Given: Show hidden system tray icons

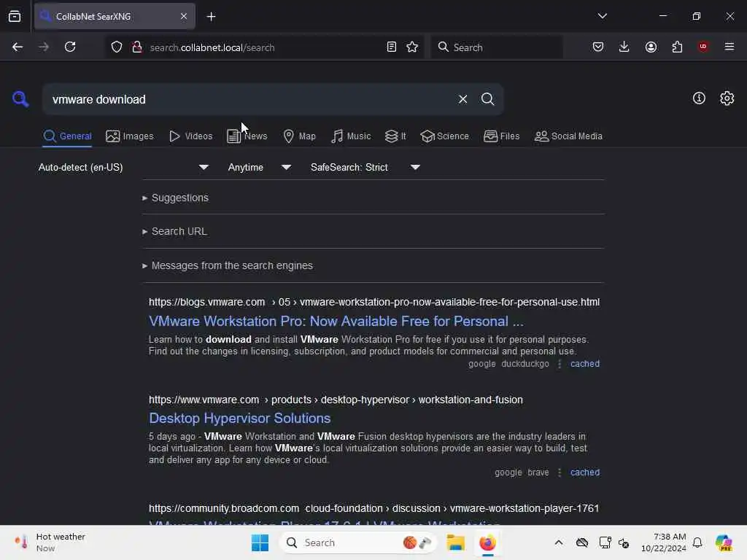Looking at the screenshot, I should (x=558, y=542).
